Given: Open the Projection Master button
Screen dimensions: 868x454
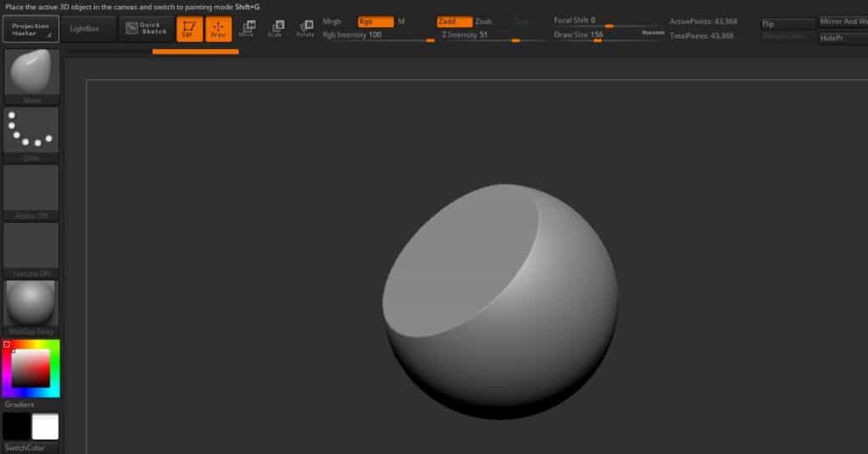Looking at the screenshot, I should (31, 30).
